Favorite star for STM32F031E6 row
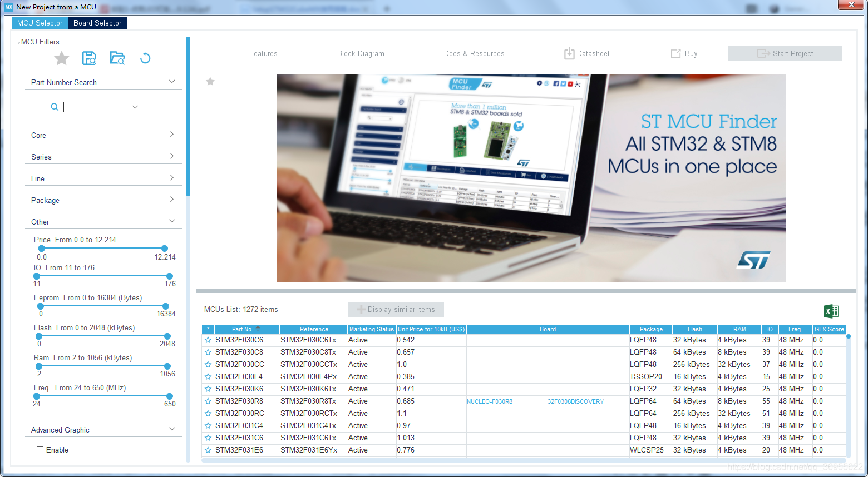The width and height of the screenshot is (868, 477). 208,450
